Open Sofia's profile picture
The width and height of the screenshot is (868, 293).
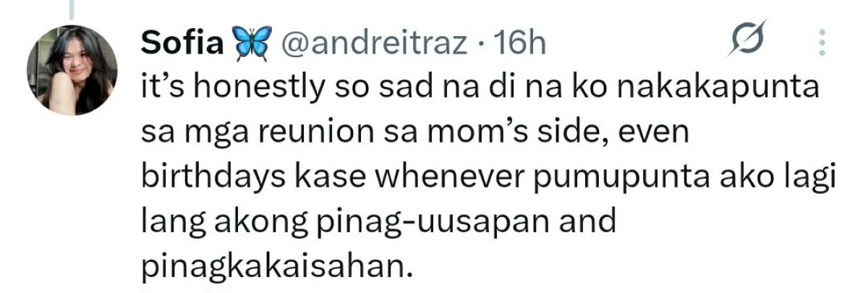(72, 70)
